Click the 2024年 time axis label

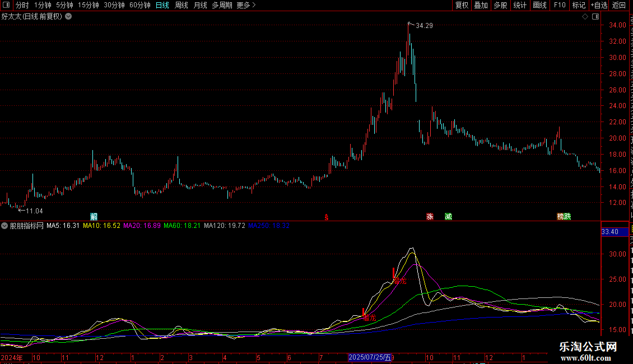(12, 357)
